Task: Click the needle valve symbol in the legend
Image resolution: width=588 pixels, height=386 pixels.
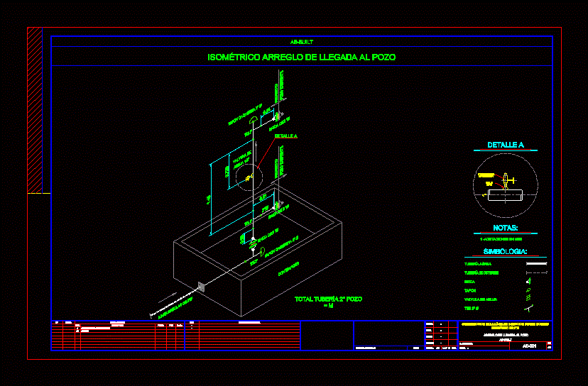Action: coord(528,299)
